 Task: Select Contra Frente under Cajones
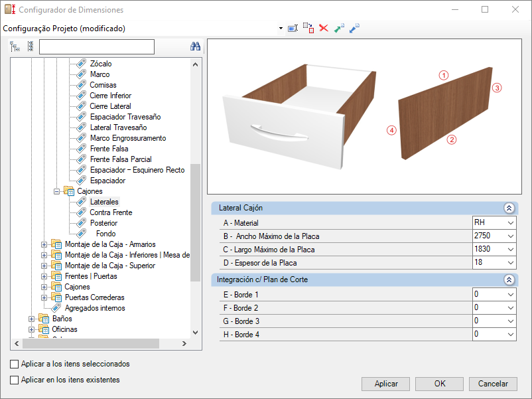(x=111, y=212)
